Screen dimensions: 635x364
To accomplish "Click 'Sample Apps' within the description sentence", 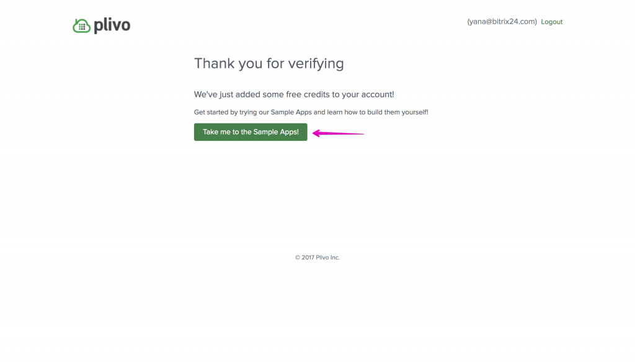I will (291, 112).
